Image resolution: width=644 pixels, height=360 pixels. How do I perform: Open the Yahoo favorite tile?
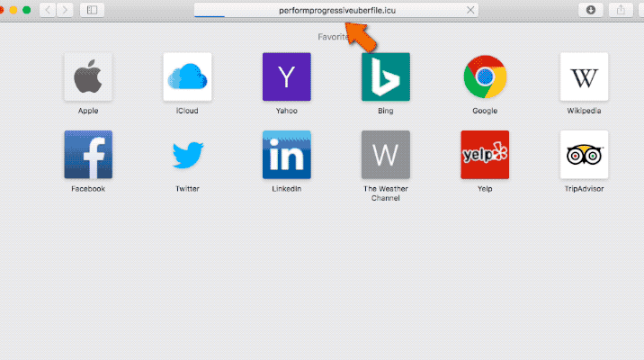(287, 76)
